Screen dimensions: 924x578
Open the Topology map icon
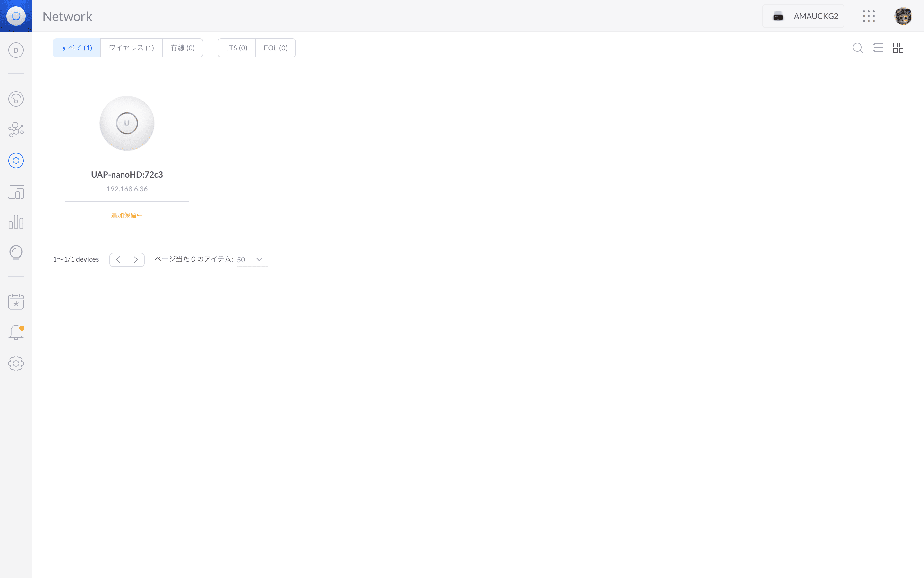(x=16, y=130)
